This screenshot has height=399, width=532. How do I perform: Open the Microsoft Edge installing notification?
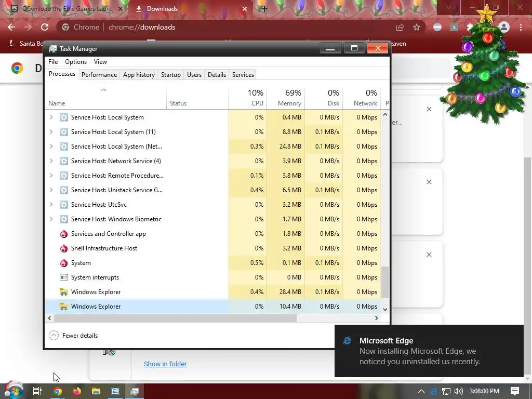(x=429, y=351)
